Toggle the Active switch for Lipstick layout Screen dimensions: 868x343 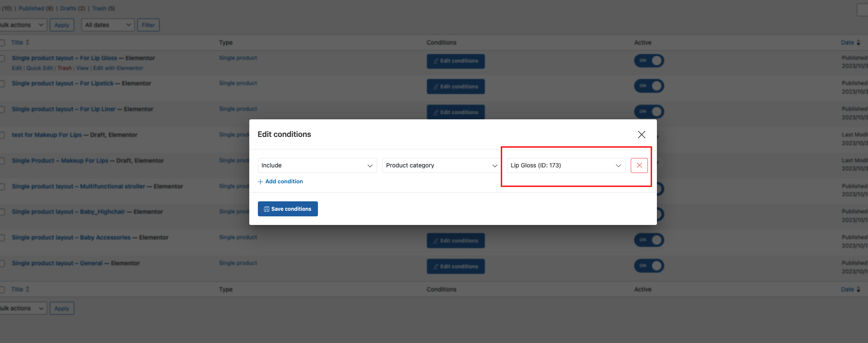649,86
